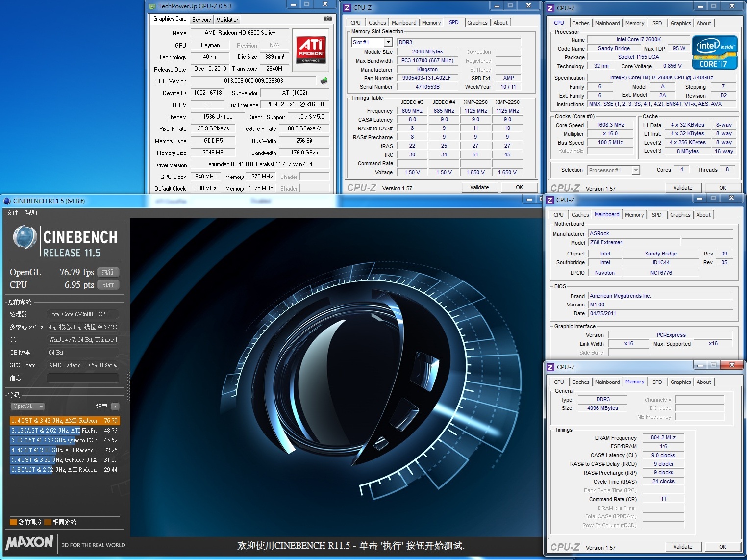
Task: Open Memory tab in SPD CPU-Z window
Action: pos(431,23)
